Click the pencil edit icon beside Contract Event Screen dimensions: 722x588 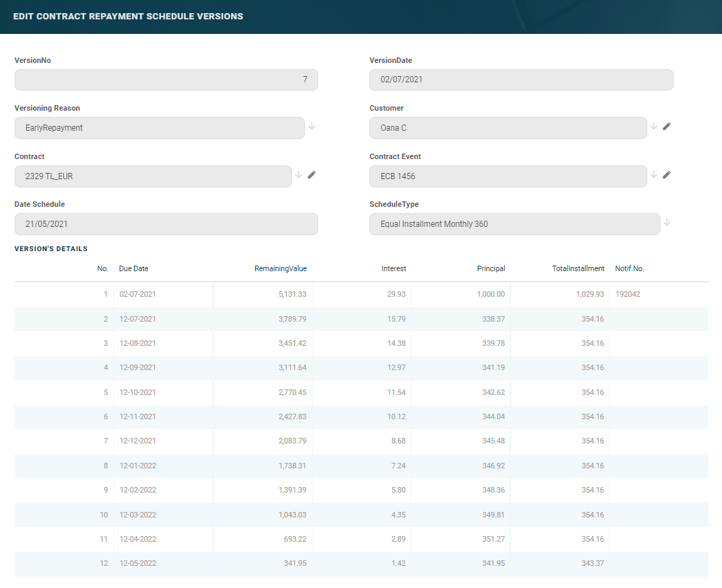[x=667, y=175]
